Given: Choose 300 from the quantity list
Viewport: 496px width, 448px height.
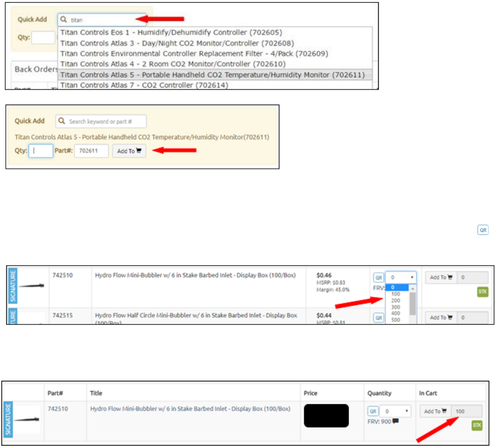Looking at the screenshot, I should point(397,307).
